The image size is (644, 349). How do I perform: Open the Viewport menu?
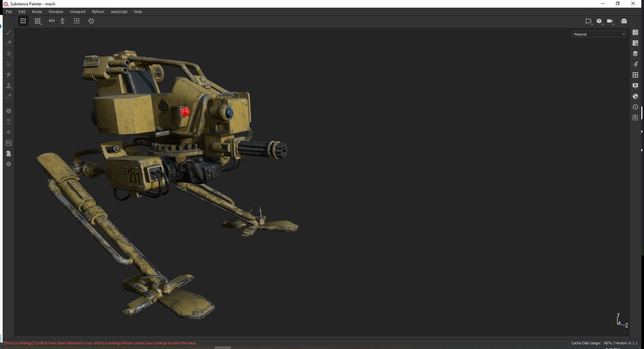pos(78,12)
